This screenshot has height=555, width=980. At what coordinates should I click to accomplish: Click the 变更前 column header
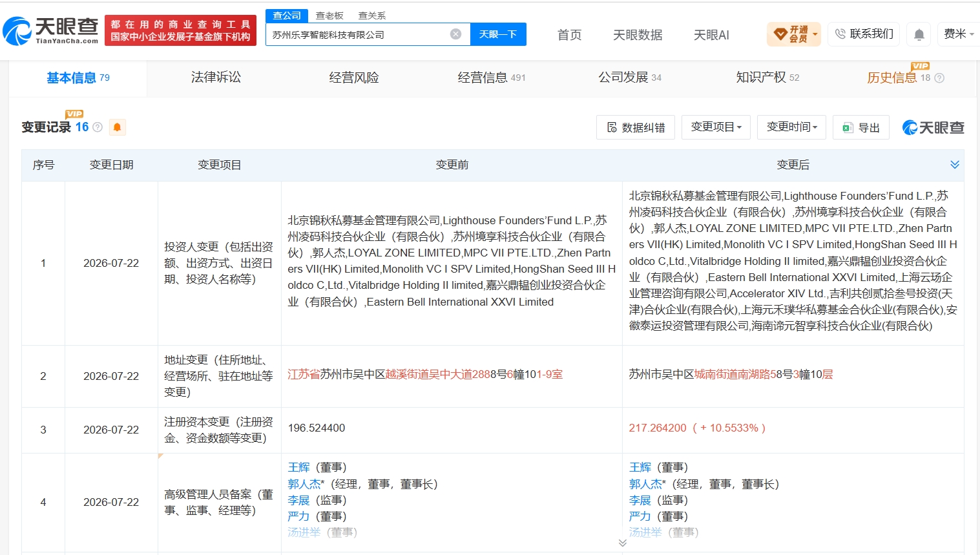click(452, 165)
